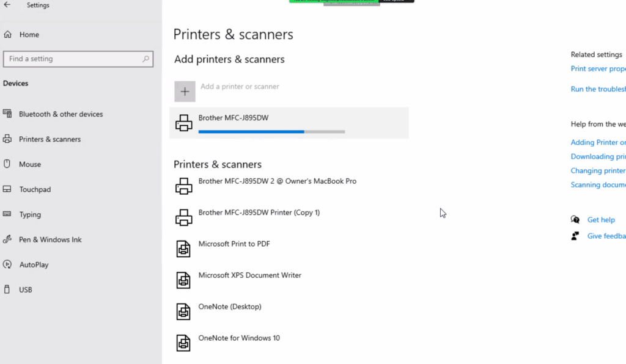Click the Touchpad sidebar icon
Viewport: 626px width, 364px height.
tap(7, 189)
